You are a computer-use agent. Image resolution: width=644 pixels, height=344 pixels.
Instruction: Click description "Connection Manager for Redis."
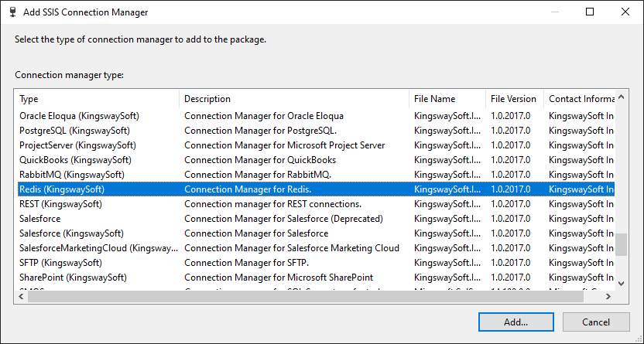point(248,189)
